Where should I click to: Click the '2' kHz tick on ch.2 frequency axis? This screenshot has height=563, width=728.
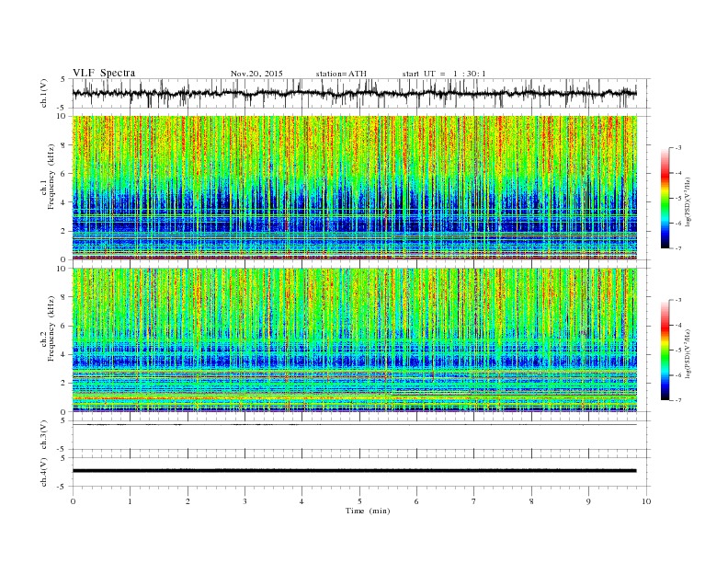63,384
